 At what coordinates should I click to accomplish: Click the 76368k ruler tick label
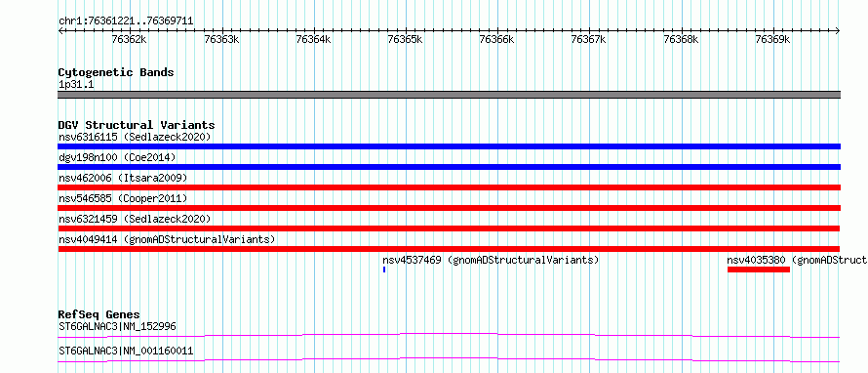point(681,39)
